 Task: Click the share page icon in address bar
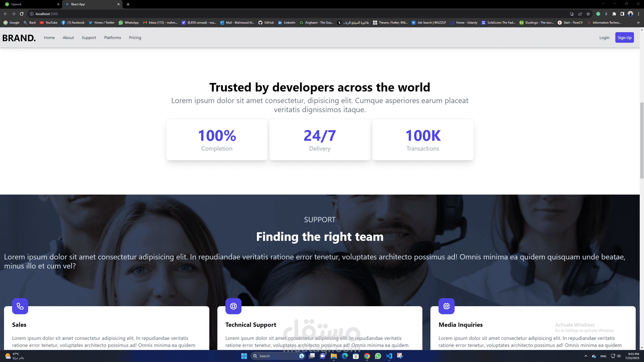pyautogui.click(x=580, y=14)
